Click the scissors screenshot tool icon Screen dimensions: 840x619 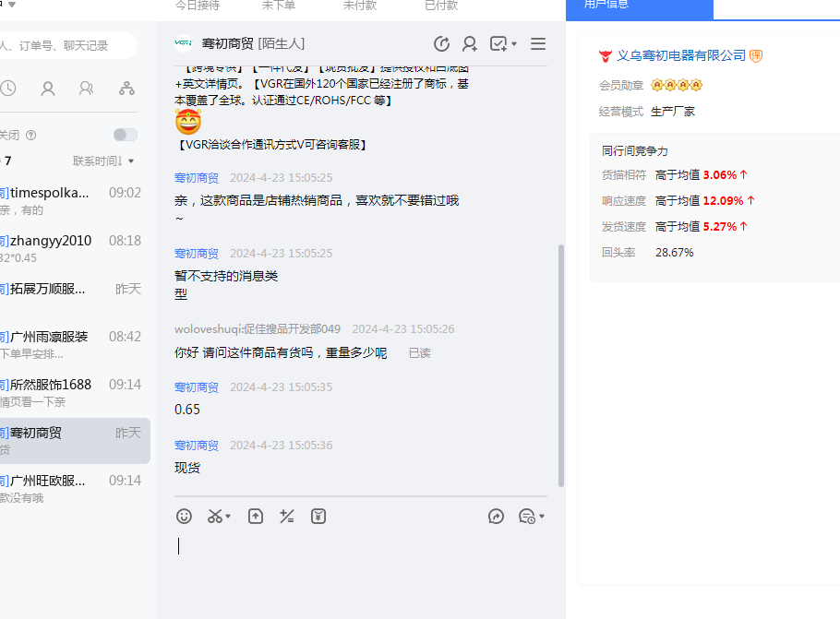coord(214,517)
